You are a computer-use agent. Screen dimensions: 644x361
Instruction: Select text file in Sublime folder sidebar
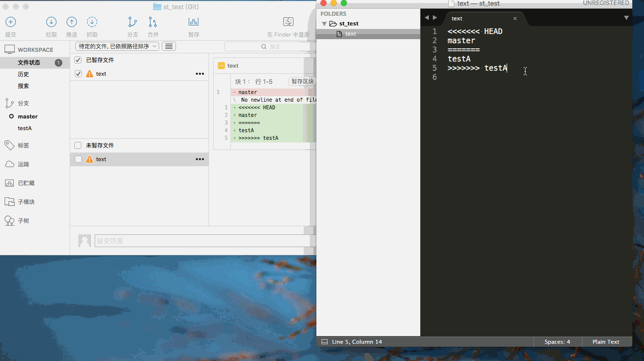click(x=350, y=34)
